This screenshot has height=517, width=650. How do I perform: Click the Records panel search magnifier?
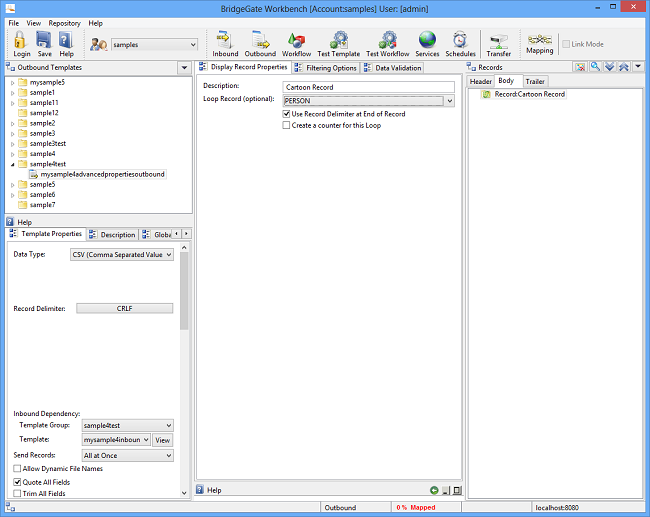point(595,67)
